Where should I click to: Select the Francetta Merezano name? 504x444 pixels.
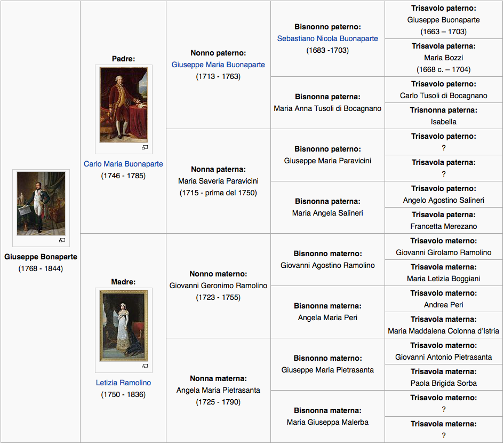[443, 226]
